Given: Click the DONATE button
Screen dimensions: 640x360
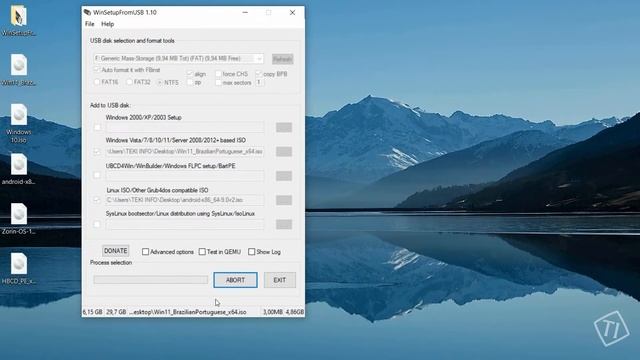Looking at the screenshot, I should (116, 251).
